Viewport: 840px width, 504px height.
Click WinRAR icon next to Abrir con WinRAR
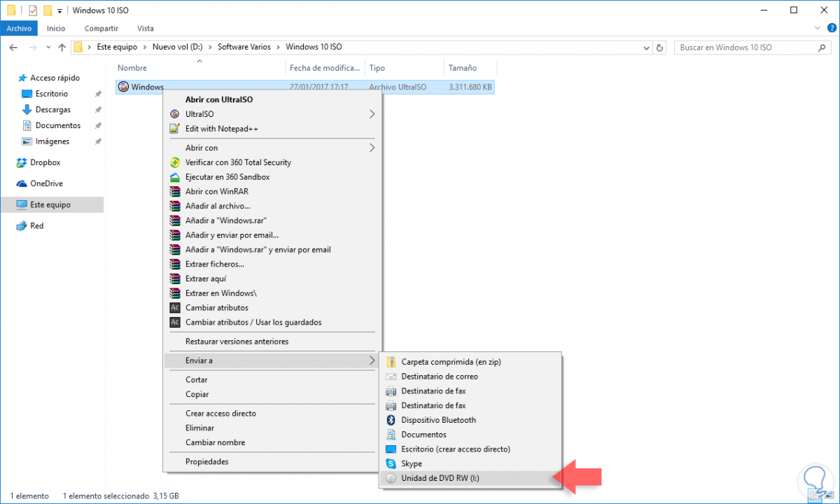point(175,192)
